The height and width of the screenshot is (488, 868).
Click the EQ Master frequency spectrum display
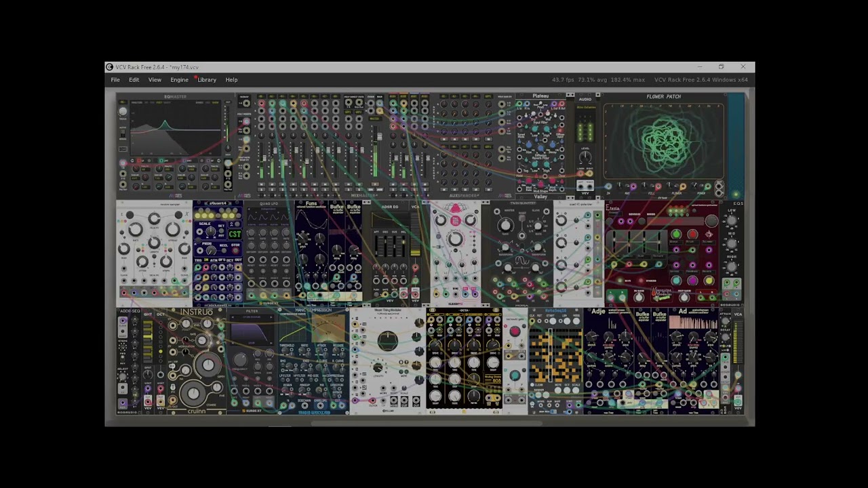pyautogui.click(x=176, y=129)
